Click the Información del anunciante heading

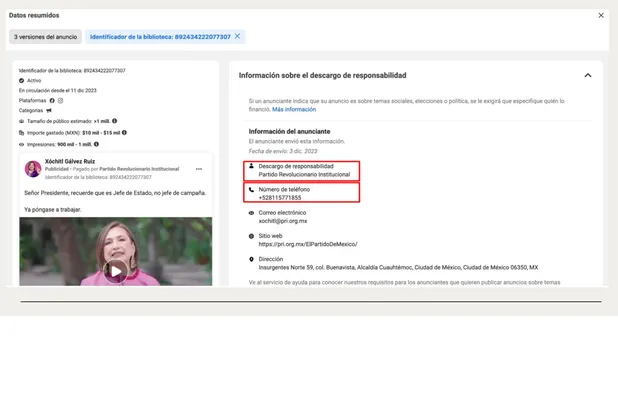point(289,132)
